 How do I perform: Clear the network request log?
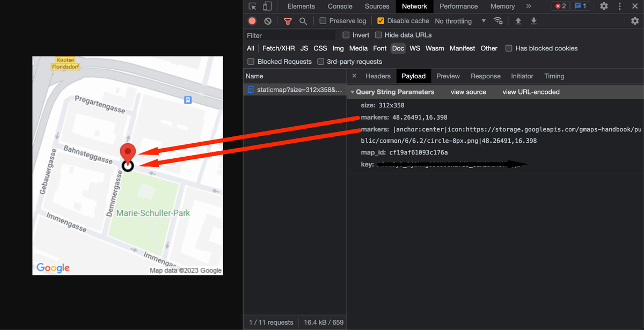[267, 20]
